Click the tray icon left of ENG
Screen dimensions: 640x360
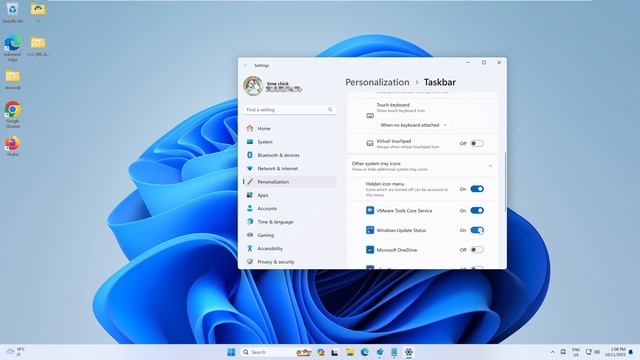(x=563, y=352)
